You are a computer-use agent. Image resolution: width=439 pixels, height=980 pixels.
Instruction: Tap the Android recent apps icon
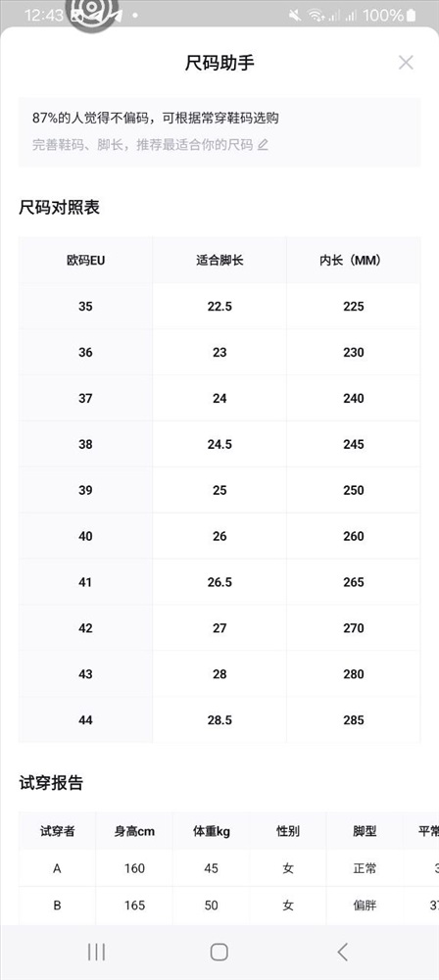96,952
